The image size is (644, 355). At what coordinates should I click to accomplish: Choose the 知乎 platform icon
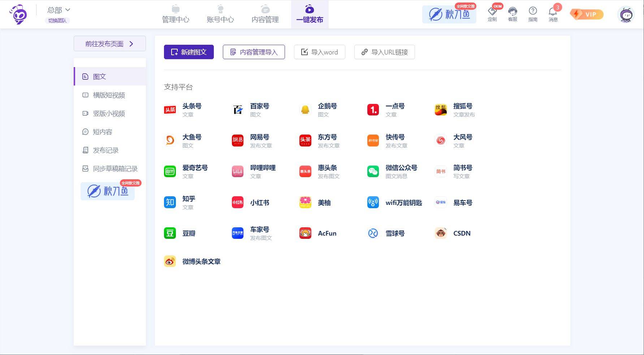(170, 202)
